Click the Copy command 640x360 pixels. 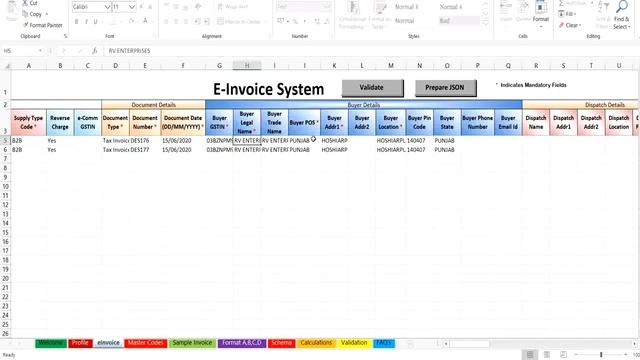(33, 14)
